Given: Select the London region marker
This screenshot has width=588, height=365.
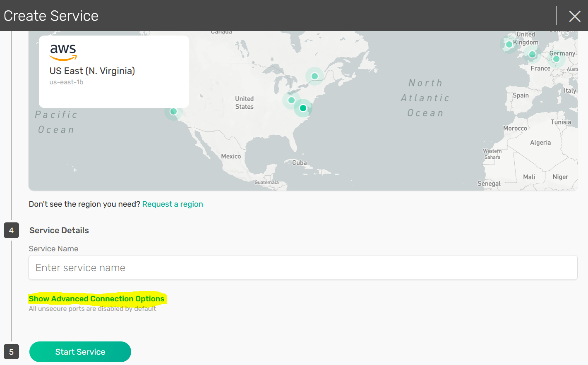Looking at the screenshot, I should [532, 54].
